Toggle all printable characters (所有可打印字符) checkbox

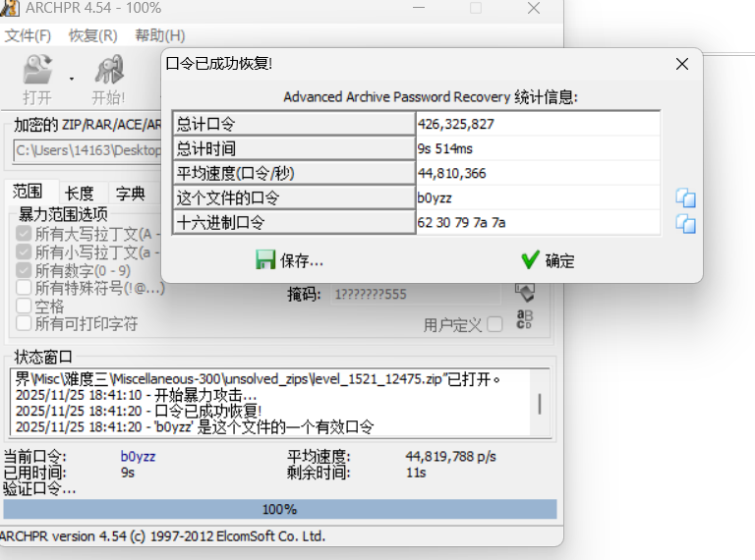pyautogui.click(x=24, y=323)
